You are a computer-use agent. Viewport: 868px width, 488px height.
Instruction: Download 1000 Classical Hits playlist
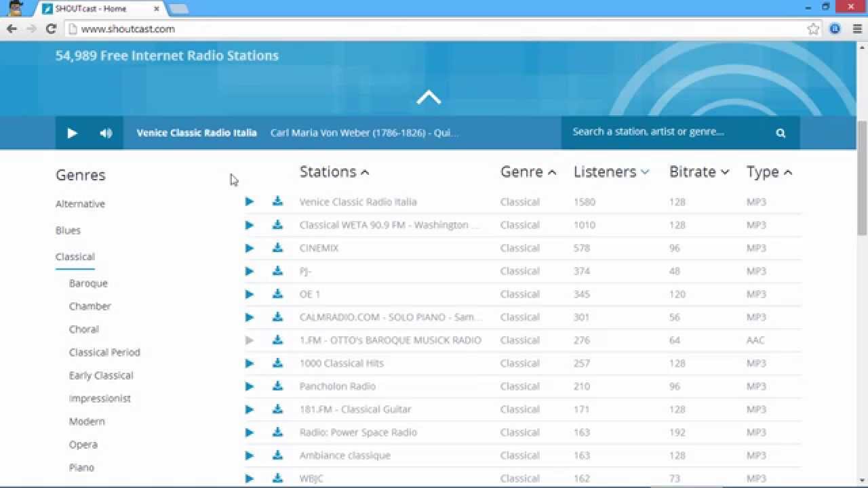pyautogui.click(x=277, y=363)
